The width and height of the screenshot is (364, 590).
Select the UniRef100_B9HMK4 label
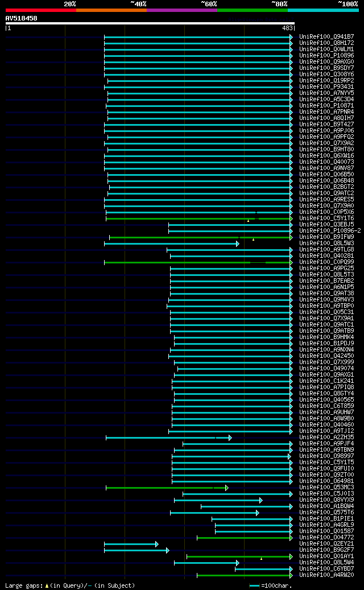(x=326, y=337)
